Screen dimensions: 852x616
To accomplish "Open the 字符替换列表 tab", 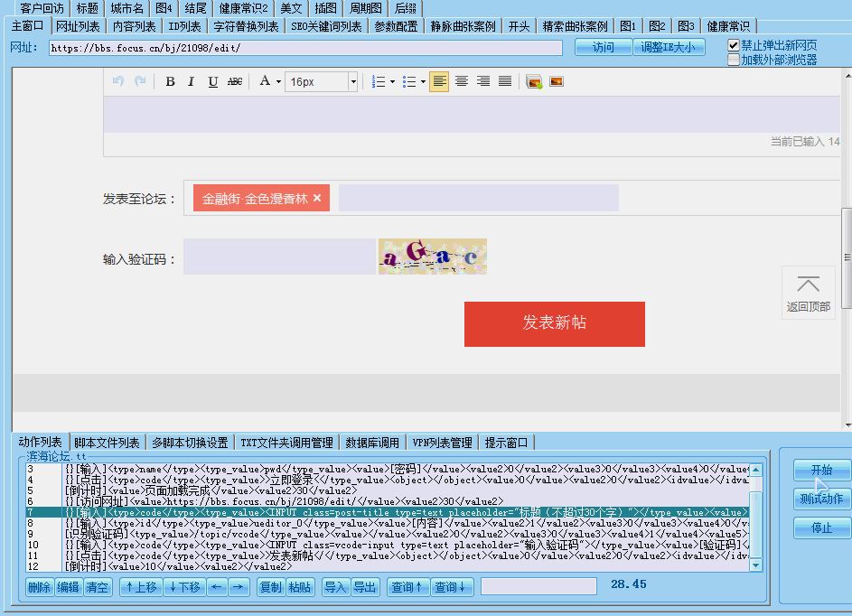I will pyautogui.click(x=246, y=26).
